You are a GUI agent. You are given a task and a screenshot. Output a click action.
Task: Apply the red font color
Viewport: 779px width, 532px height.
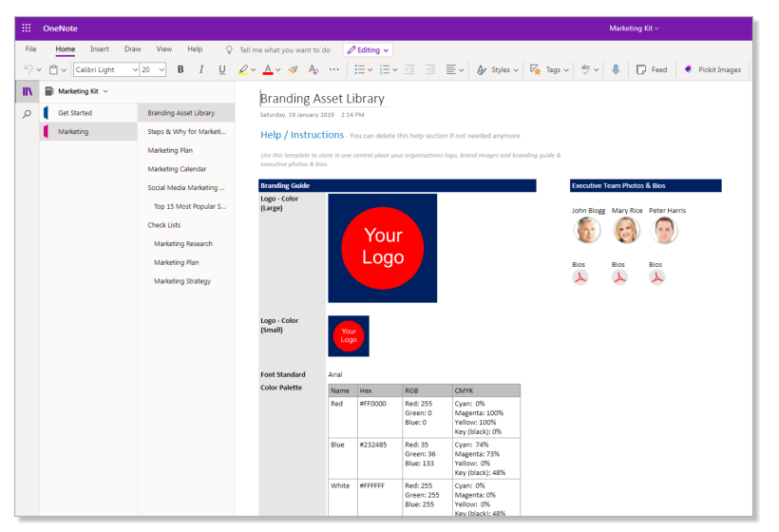coord(268,69)
